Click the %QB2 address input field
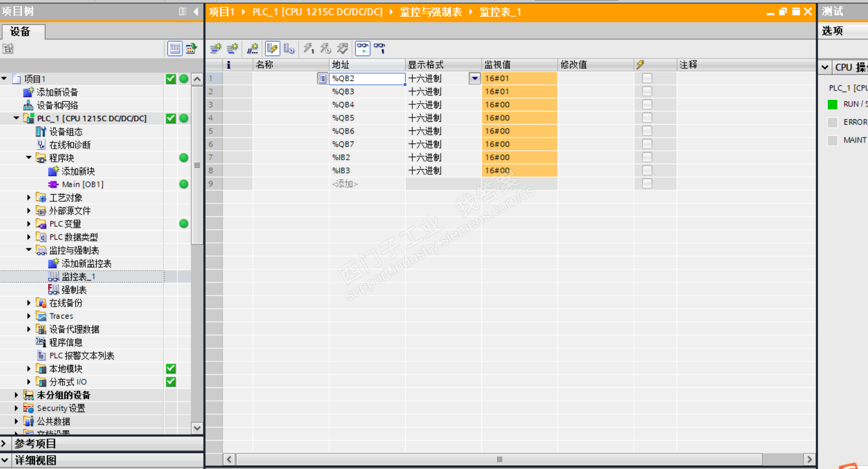The width and height of the screenshot is (868, 469). pos(367,79)
